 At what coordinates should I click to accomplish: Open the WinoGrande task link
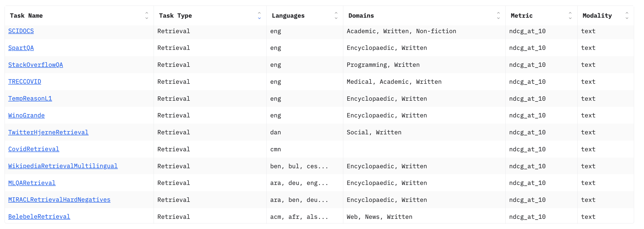pos(27,115)
